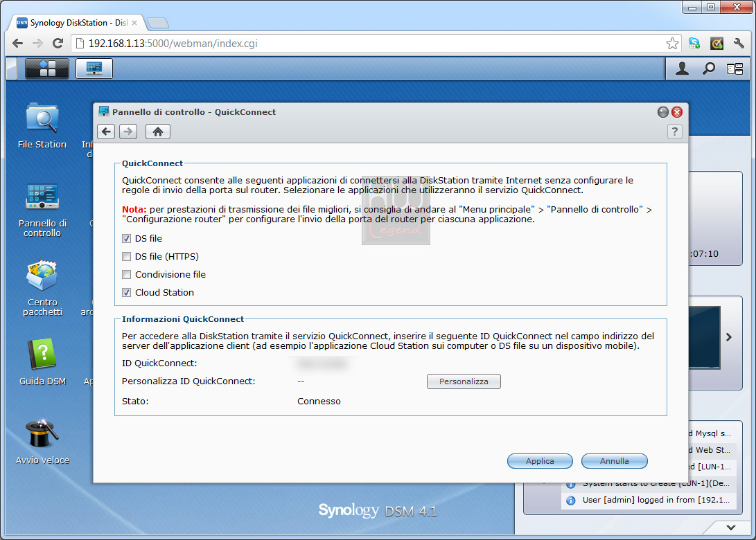Select the Synology DiskStation browser tab
756x540 pixels.
click(x=77, y=23)
